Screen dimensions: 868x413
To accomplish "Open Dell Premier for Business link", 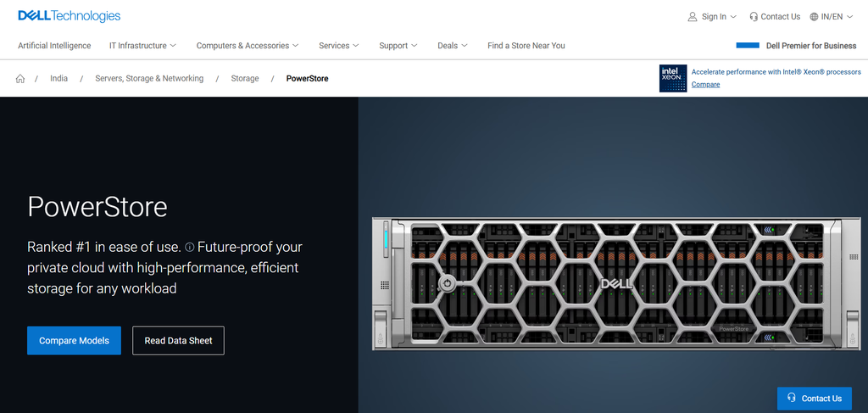I will click(811, 46).
